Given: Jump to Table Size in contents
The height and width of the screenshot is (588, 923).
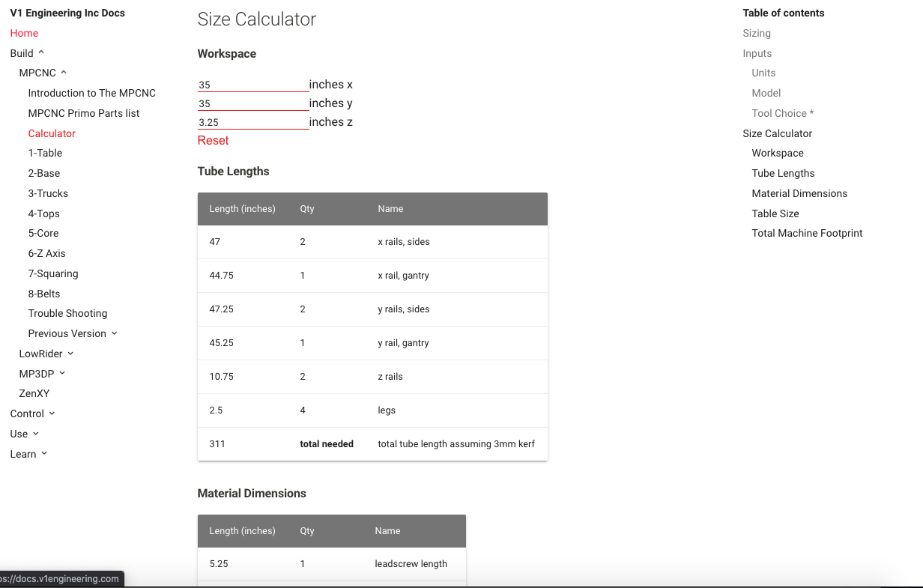Looking at the screenshot, I should coord(775,213).
